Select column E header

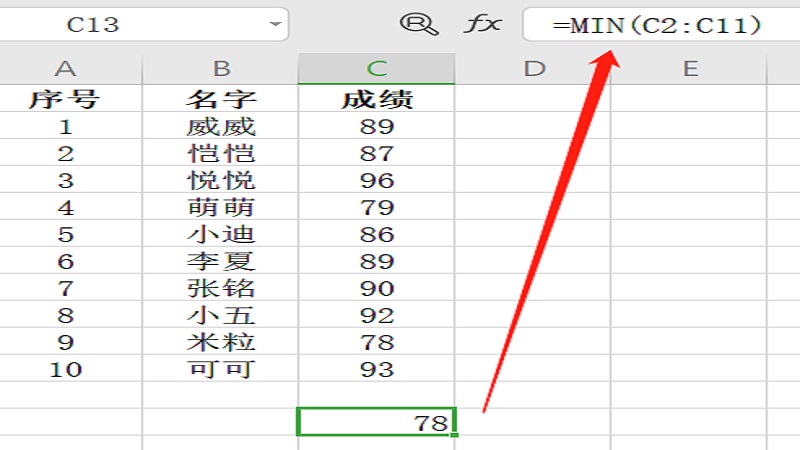coord(689,68)
